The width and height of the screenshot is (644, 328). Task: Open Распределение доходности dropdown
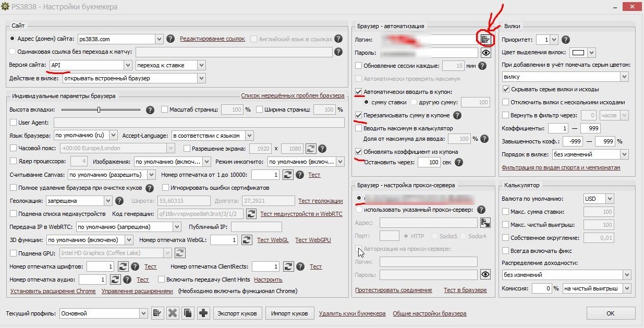click(x=566, y=275)
